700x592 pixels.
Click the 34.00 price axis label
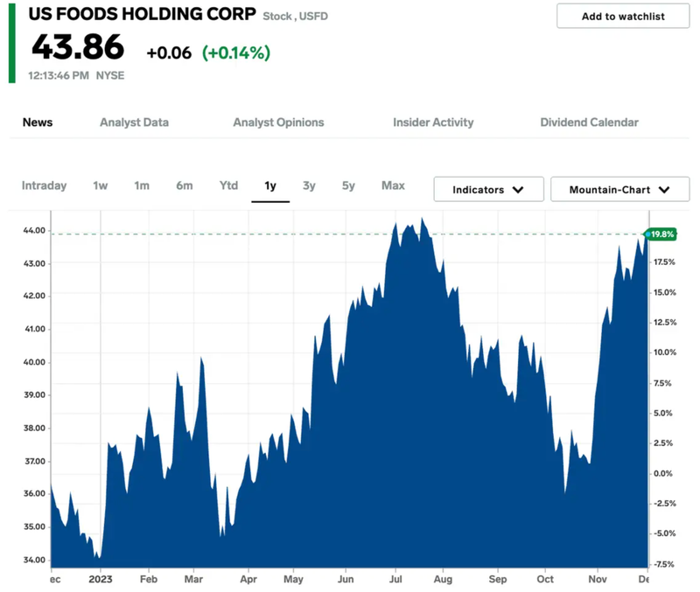click(x=34, y=560)
